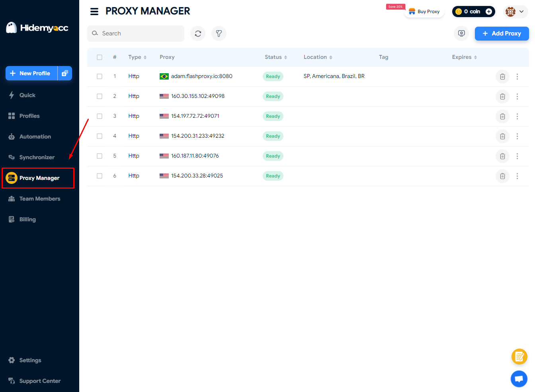535x392 pixels.
Task: Click the New Profile button
Action: click(x=31, y=73)
